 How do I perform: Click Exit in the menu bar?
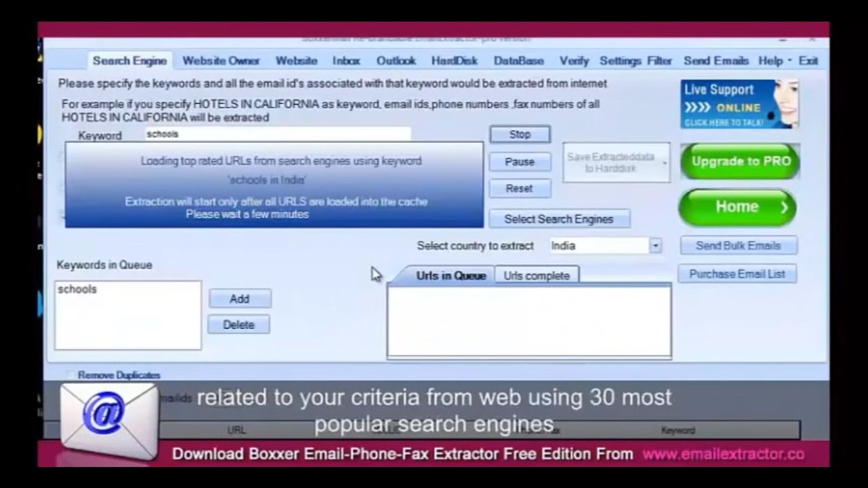pyautogui.click(x=808, y=61)
